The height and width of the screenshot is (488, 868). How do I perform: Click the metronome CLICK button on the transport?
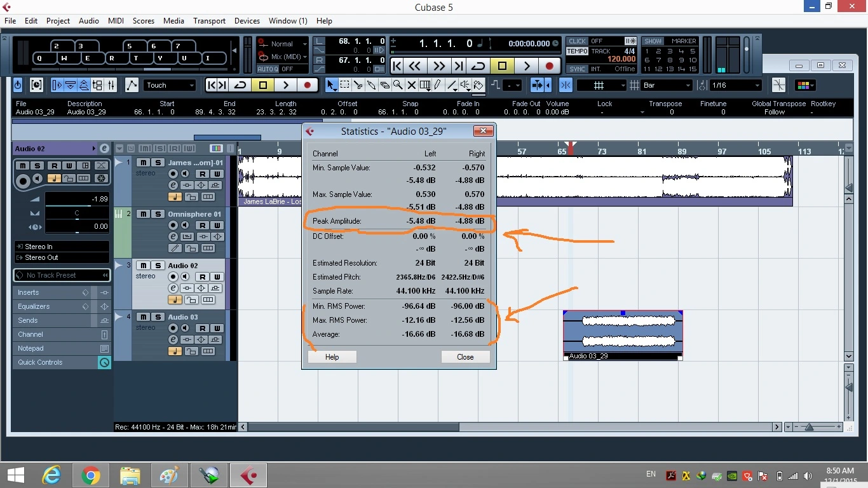tap(578, 41)
